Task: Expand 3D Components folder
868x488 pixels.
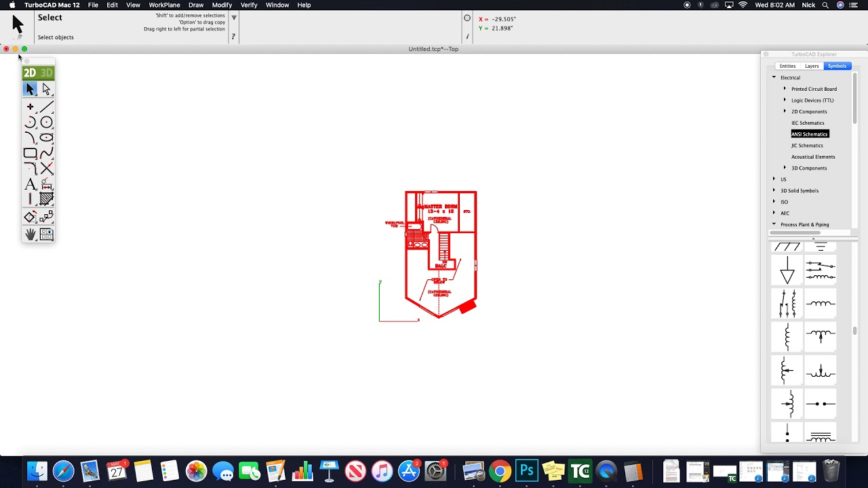Action: pyautogui.click(x=785, y=167)
